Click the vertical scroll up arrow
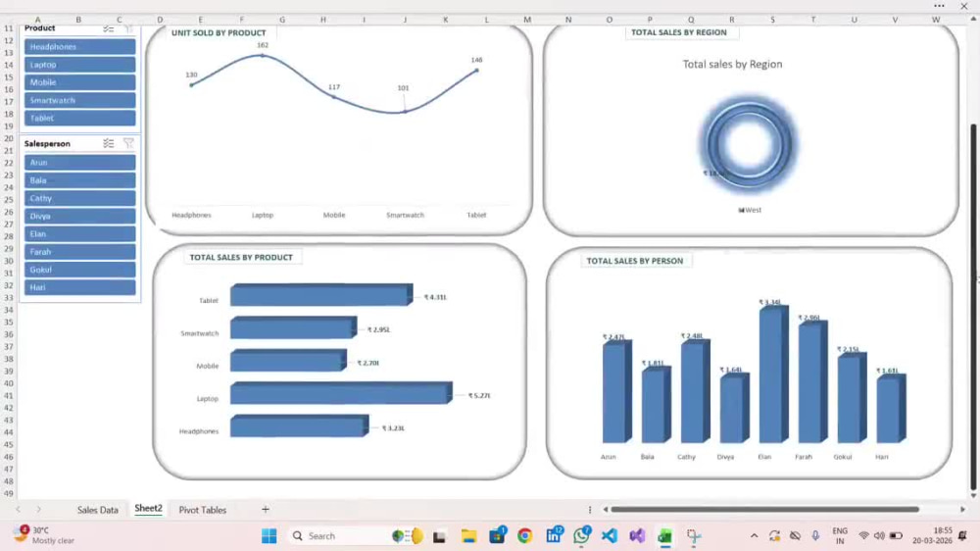The image size is (980, 551). 973,20
